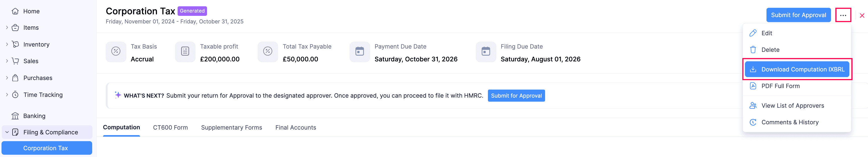The height and width of the screenshot is (157, 868).
Task: Click the Banking building icon
Action: pyautogui.click(x=15, y=116)
